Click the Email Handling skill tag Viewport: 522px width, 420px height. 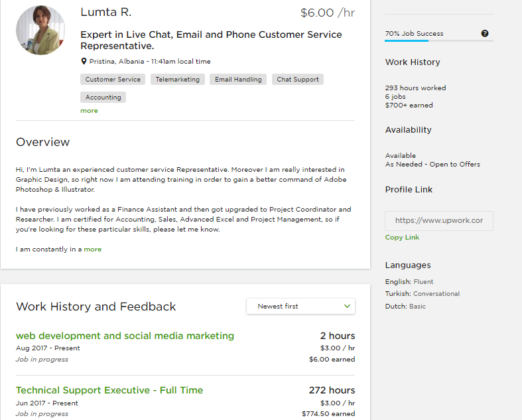click(238, 79)
